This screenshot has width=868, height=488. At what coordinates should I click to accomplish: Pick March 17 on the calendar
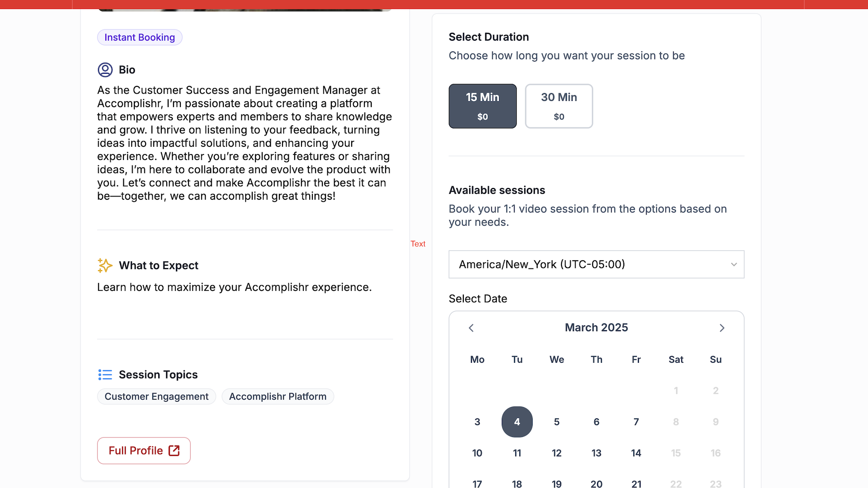pyautogui.click(x=477, y=483)
